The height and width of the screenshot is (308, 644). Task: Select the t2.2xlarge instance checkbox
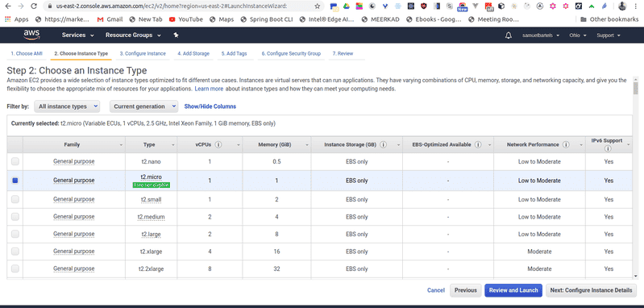pos(15,268)
